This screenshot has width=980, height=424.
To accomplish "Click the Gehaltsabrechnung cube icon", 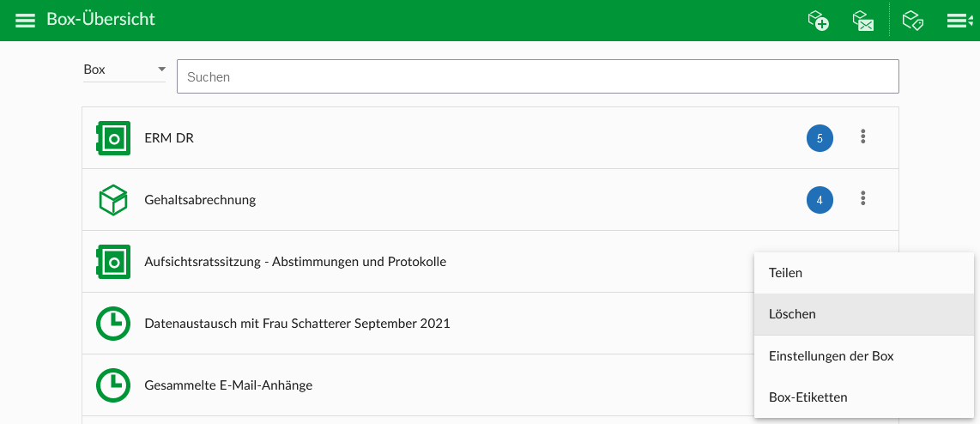I will (113, 200).
